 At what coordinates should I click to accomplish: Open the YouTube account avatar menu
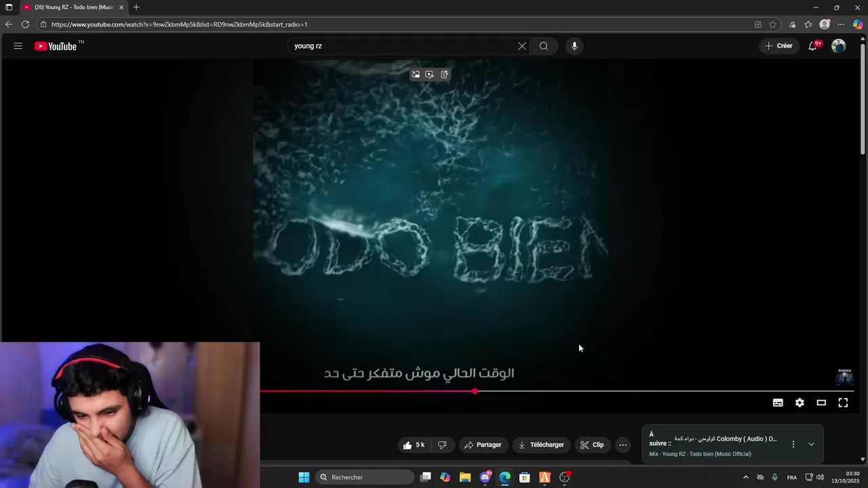839,46
